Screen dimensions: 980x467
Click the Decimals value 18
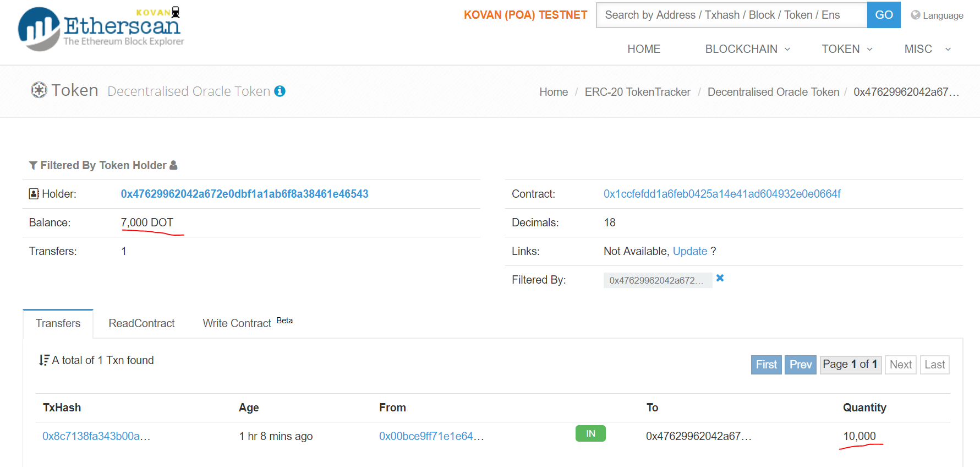click(x=610, y=222)
